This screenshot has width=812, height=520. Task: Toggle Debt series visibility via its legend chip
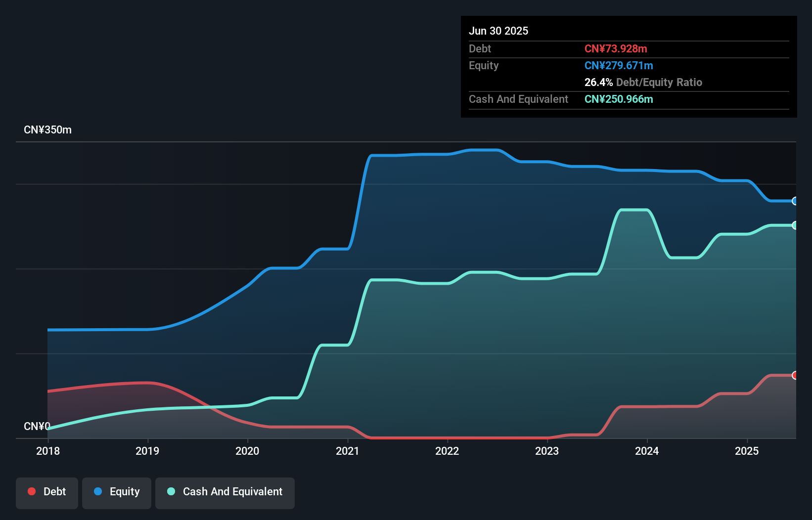tap(47, 492)
